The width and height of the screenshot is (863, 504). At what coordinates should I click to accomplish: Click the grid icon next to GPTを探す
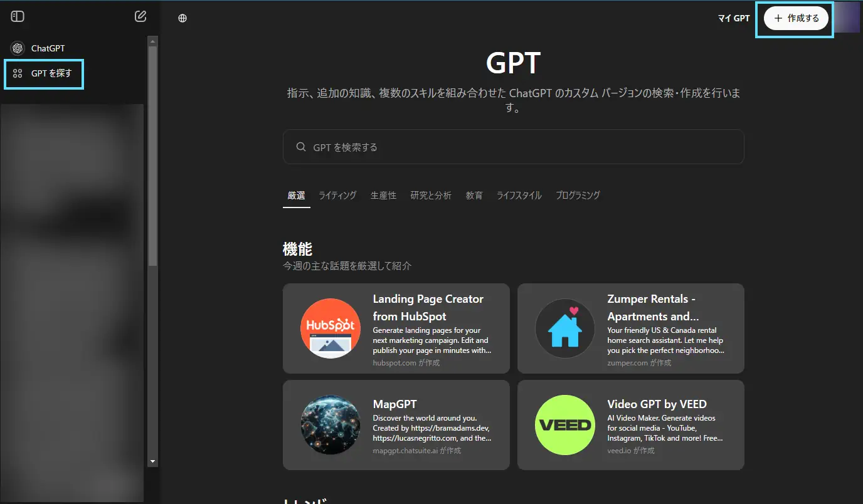click(18, 73)
